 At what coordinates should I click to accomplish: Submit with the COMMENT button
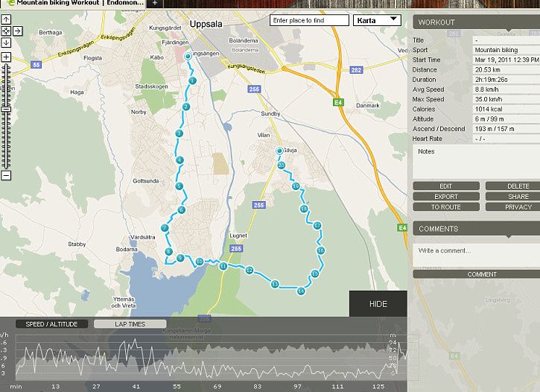[x=476, y=274]
